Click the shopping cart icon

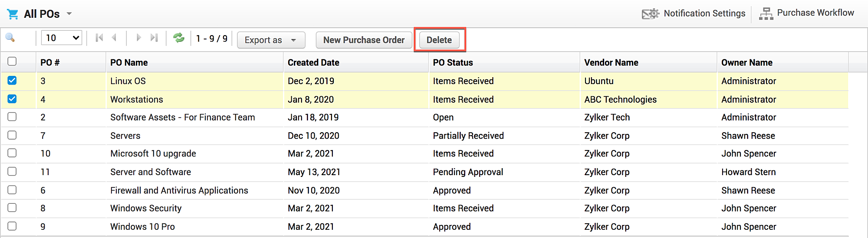(13, 14)
